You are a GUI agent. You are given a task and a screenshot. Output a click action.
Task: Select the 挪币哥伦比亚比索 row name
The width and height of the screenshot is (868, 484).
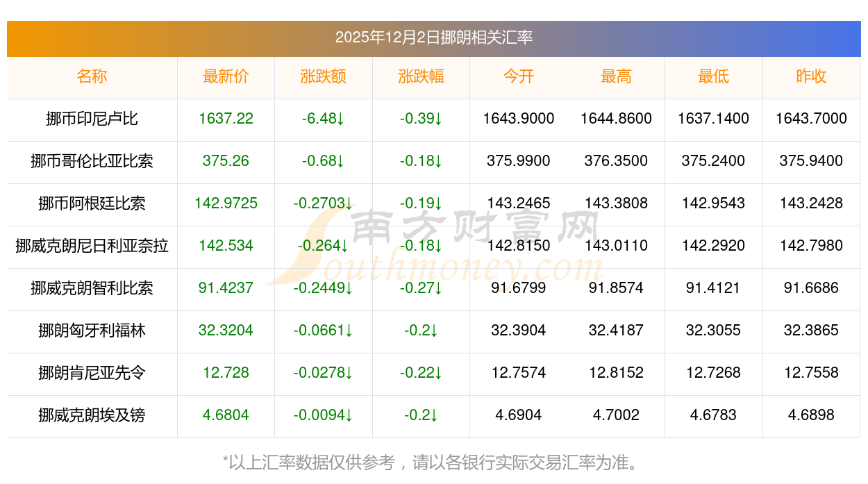click(x=92, y=161)
